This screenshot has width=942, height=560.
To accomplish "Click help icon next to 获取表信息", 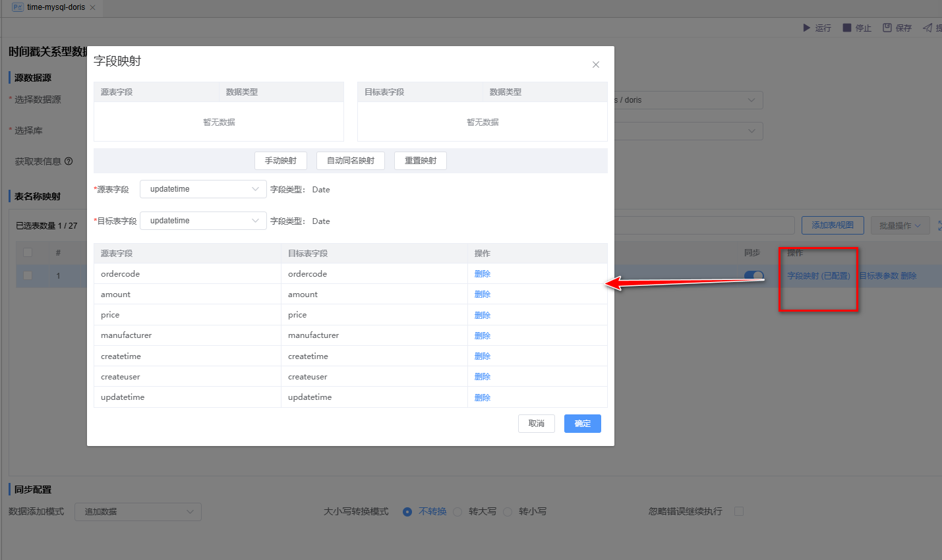I will 69,161.
